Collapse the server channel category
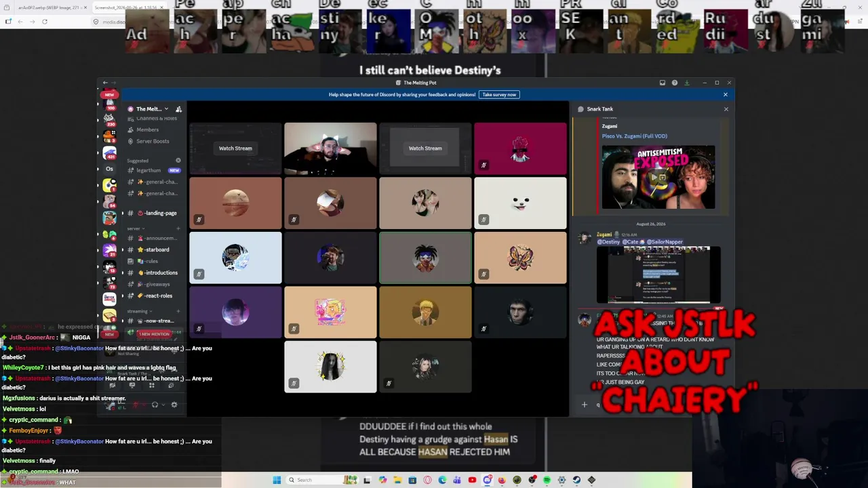The height and width of the screenshot is (488, 868). (135, 228)
